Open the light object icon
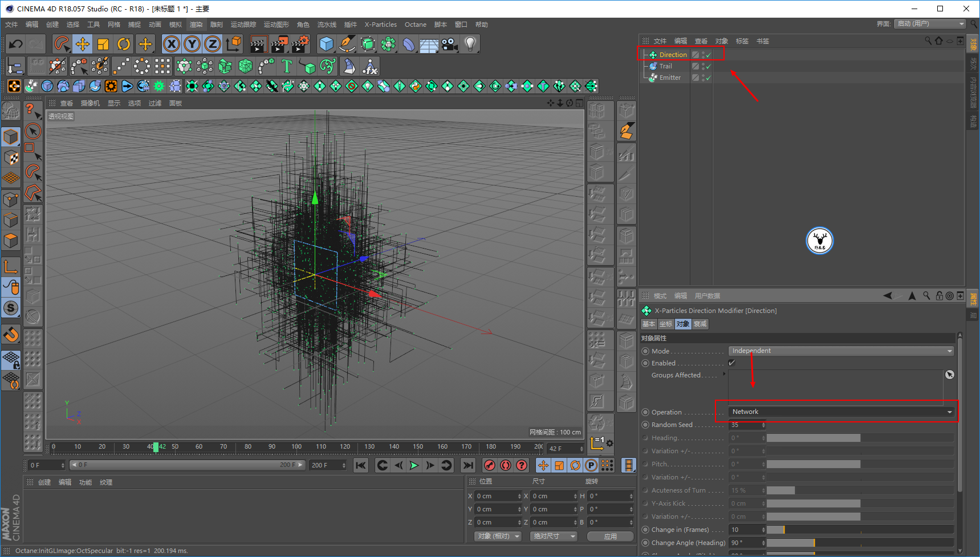 470,44
